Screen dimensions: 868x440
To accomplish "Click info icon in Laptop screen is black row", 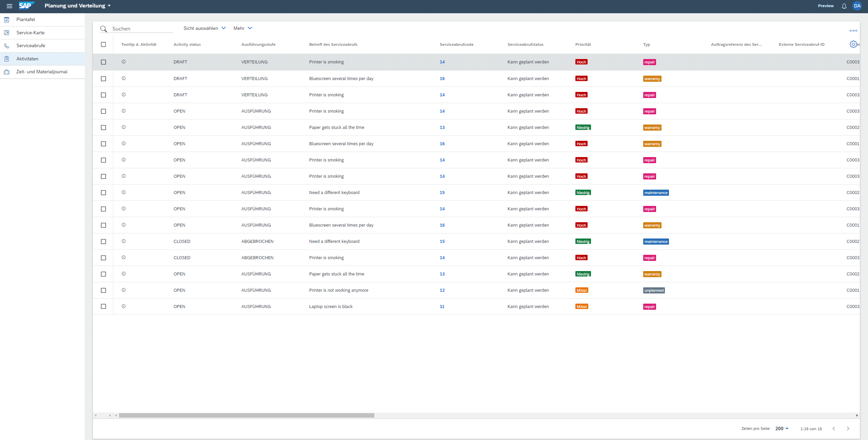I will tap(123, 306).
